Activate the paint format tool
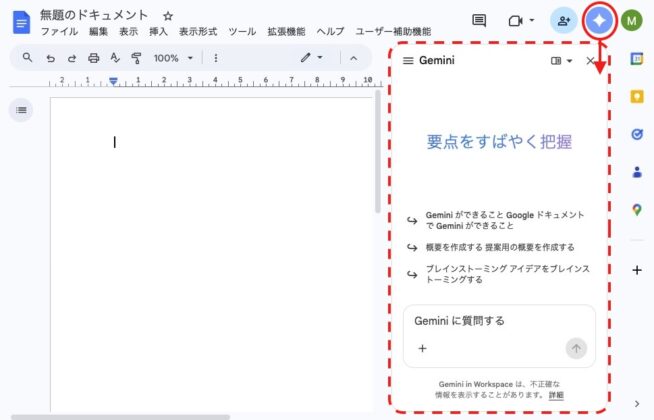The width and height of the screenshot is (654, 420). pyautogui.click(x=136, y=58)
